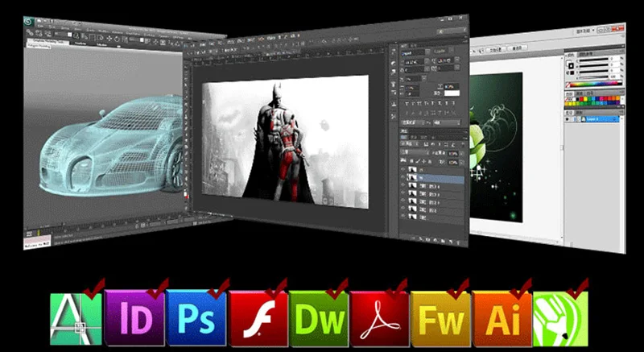This screenshot has height=352, width=644.
Task: Select Layer 1 row in Illustrator layers panel
Action: 592,119
